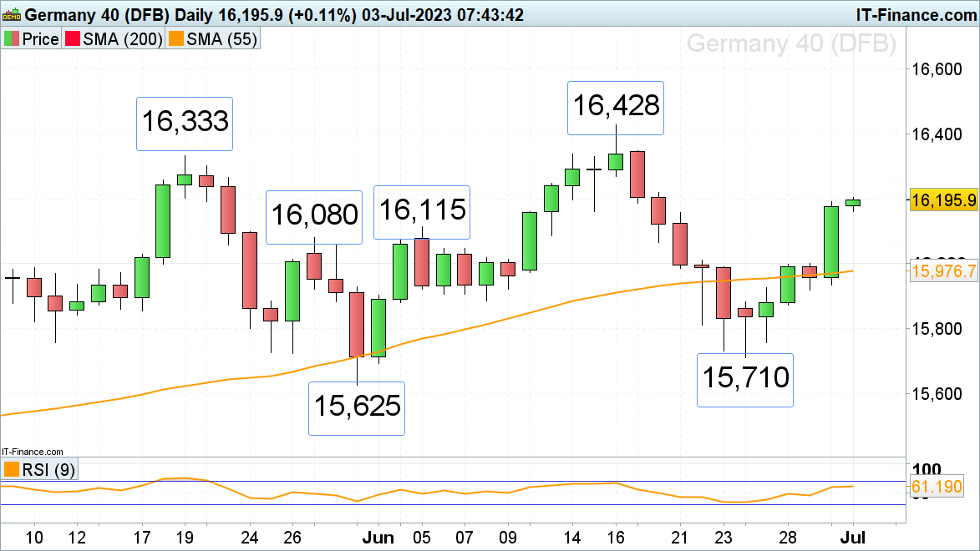
Task: Click the 14 date axis label
Action: tap(572, 538)
